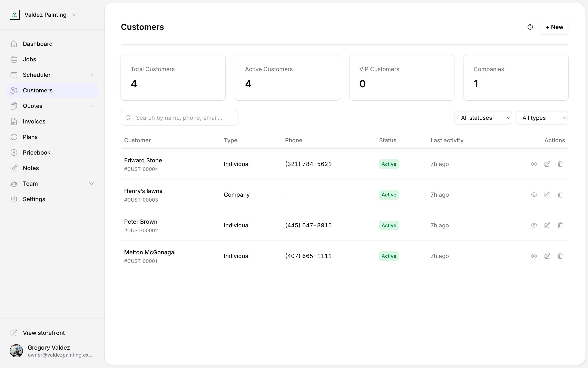Click the Settings gear icon
588x368 pixels.
(x=14, y=199)
